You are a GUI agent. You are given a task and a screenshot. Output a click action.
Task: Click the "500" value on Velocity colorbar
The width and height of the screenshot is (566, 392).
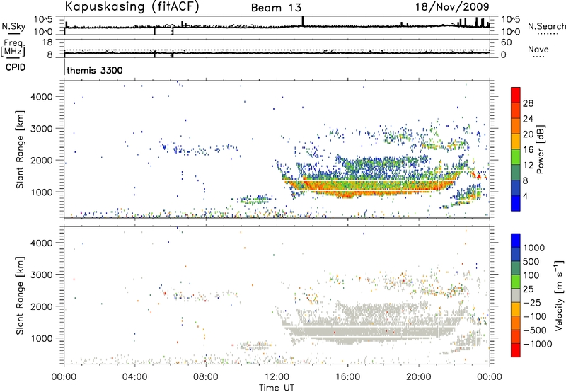pos(531,261)
